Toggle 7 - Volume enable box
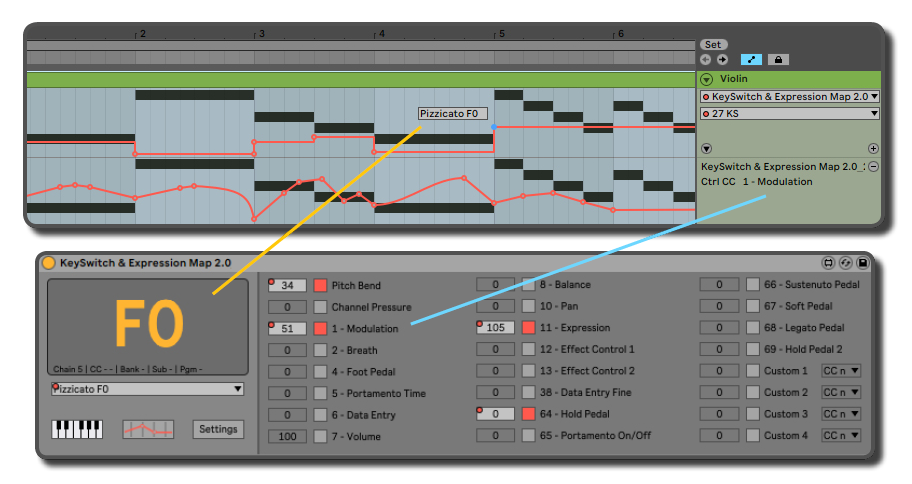This screenshot has width=912, height=484. (x=320, y=436)
